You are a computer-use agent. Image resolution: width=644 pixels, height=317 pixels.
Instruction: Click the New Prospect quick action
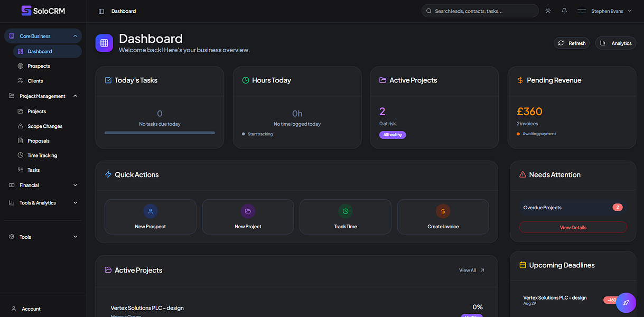pos(151,217)
